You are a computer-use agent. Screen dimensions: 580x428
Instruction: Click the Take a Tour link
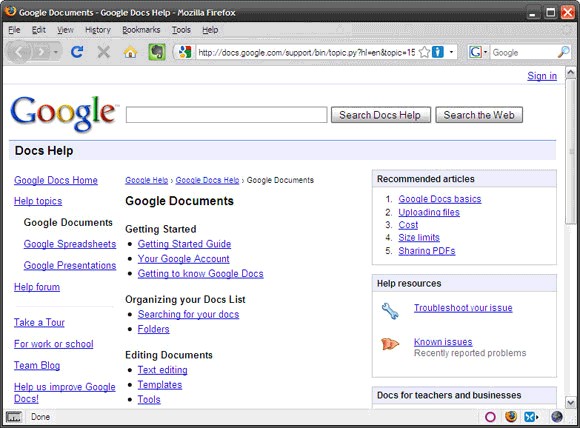click(x=39, y=322)
